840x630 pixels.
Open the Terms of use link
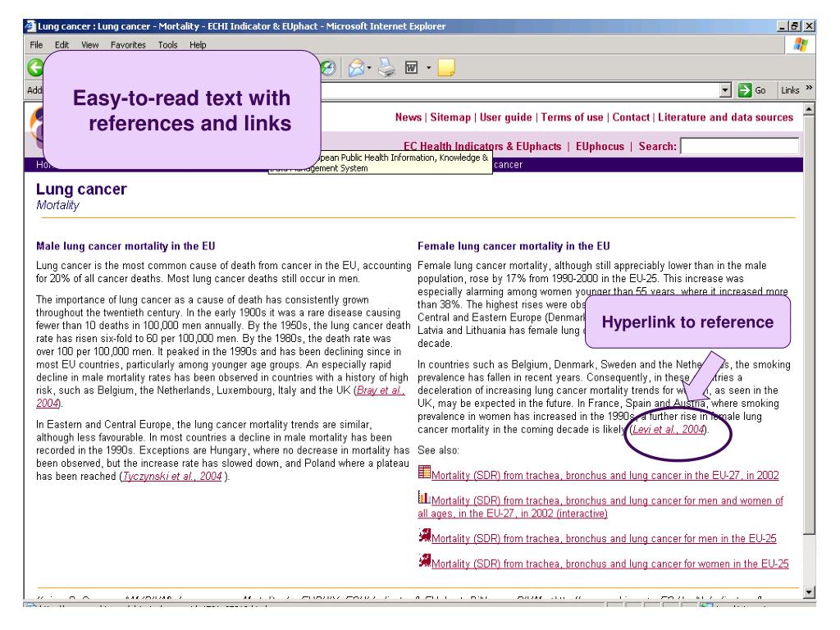tap(572, 117)
